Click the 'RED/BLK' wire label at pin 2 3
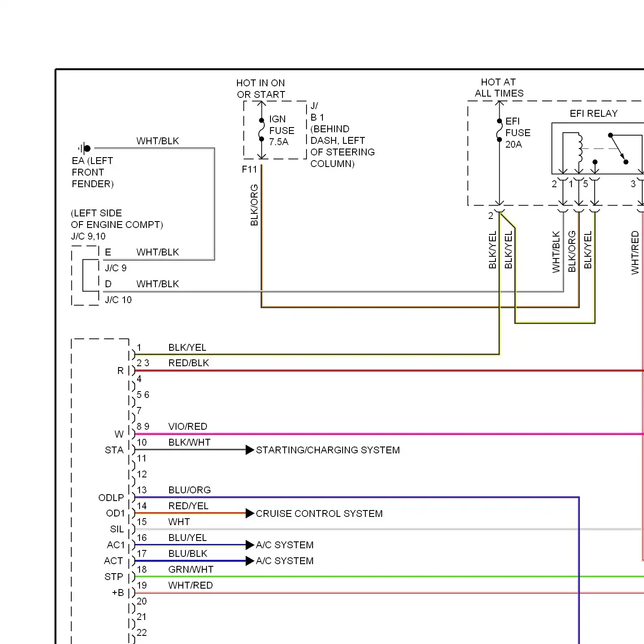This screenshot has width=644, height=644. click(x=188, y=363)
